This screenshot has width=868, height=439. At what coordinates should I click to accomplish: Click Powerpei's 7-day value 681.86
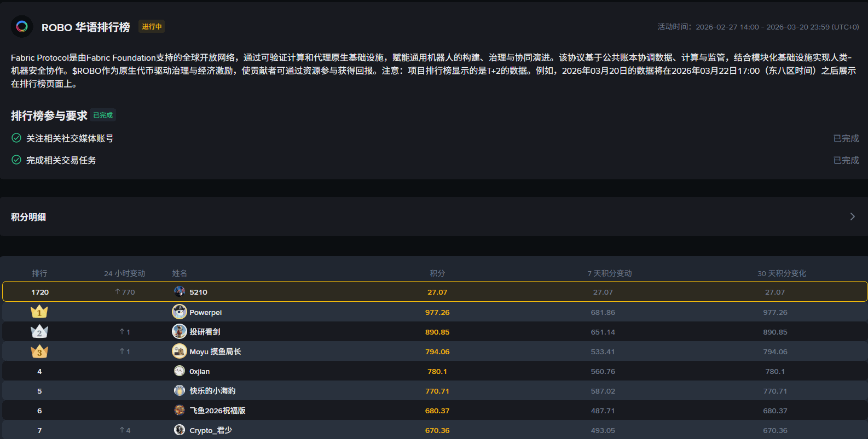coord(603,312)
